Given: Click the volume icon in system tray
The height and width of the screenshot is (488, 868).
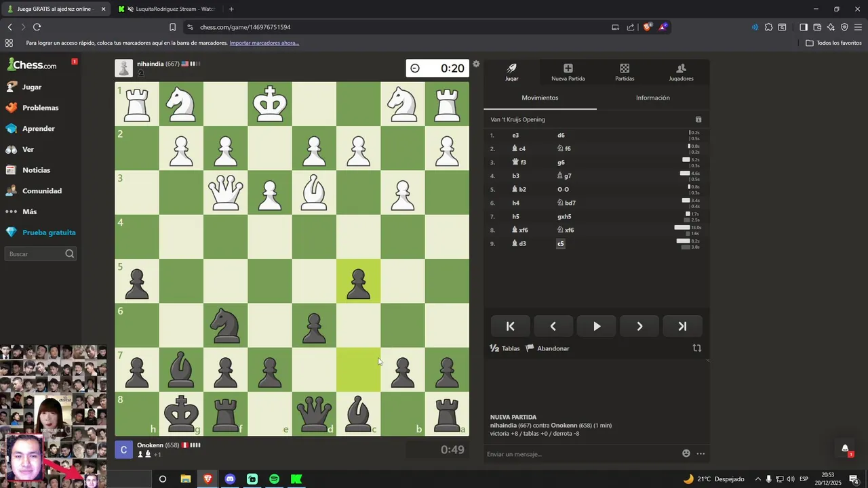Looking at the screenshot, I should pyautogui.click(x=791, y=479).
